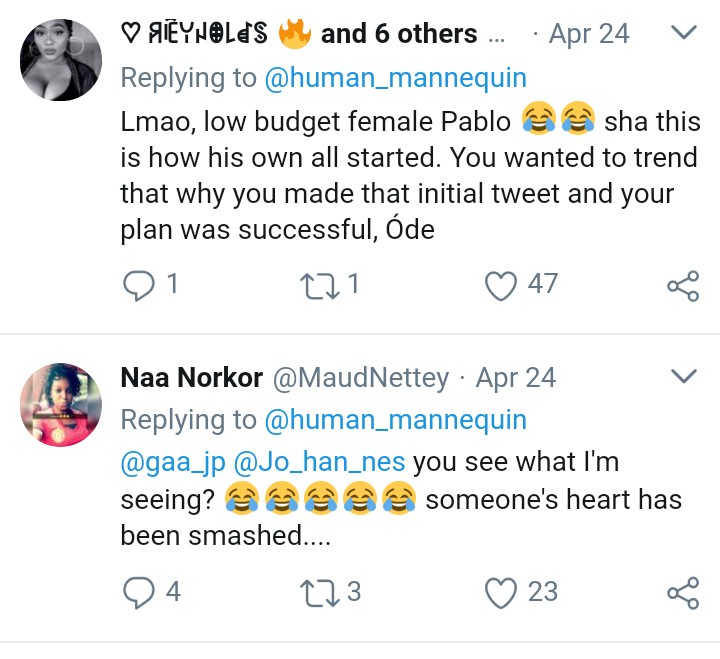720x659 pixels.
Task: Open the @MaudNettey handle
Action: coord(361,378)
